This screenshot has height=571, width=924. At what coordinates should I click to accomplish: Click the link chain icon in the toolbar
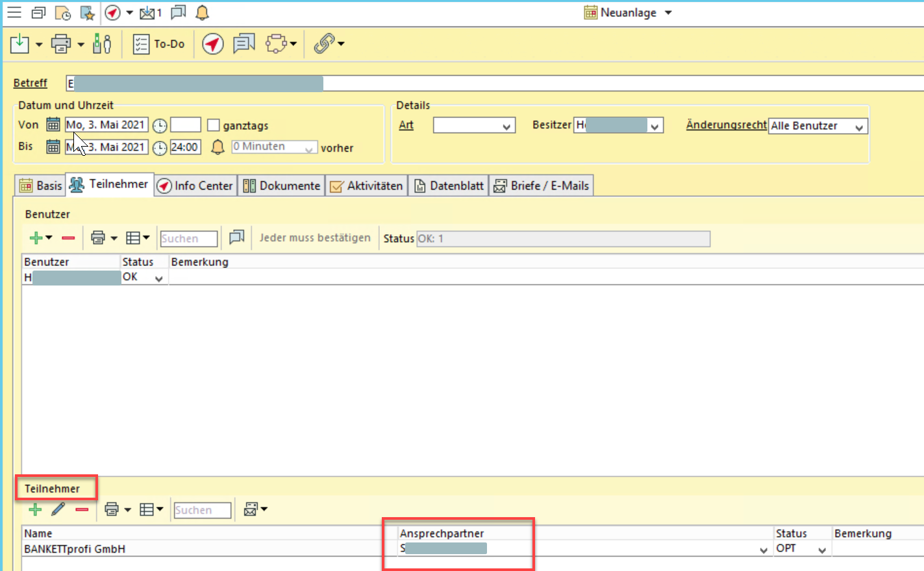[323, 44]
